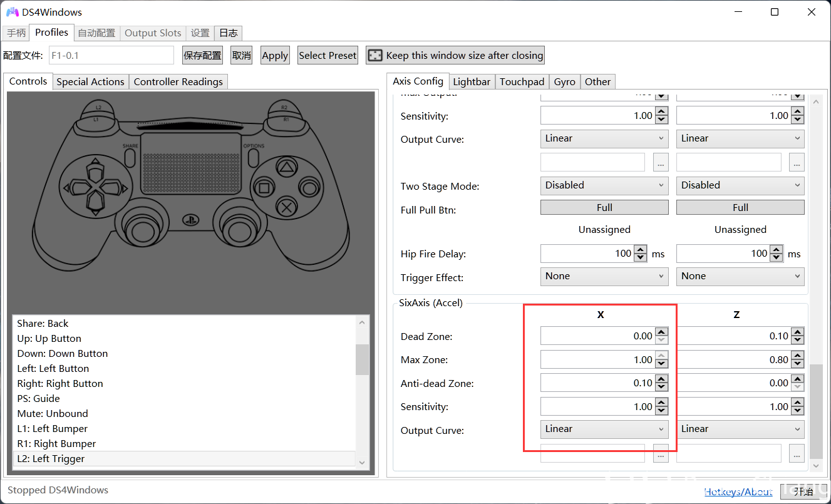Click the 取消 button
831x504 pixels.
[x=241, y=55]
